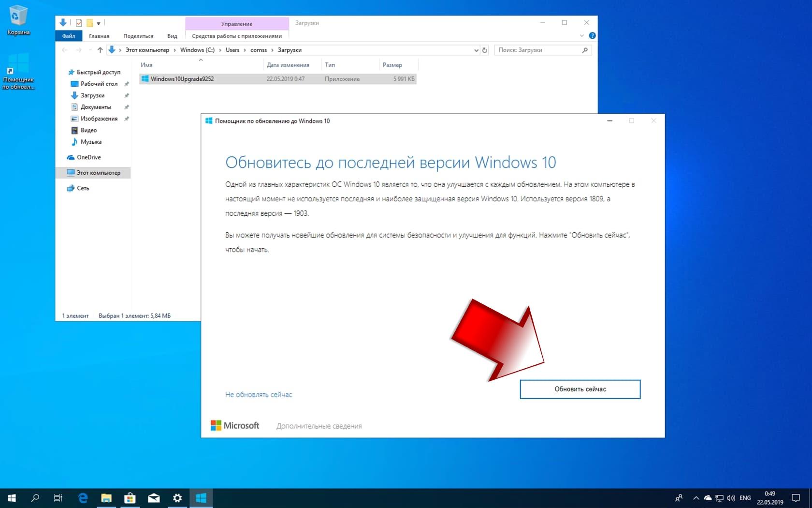Switch to the Вид ribbon tab
Image resolution: width=812 pixels, height=508 pixels.
click(x=172, y=36)
